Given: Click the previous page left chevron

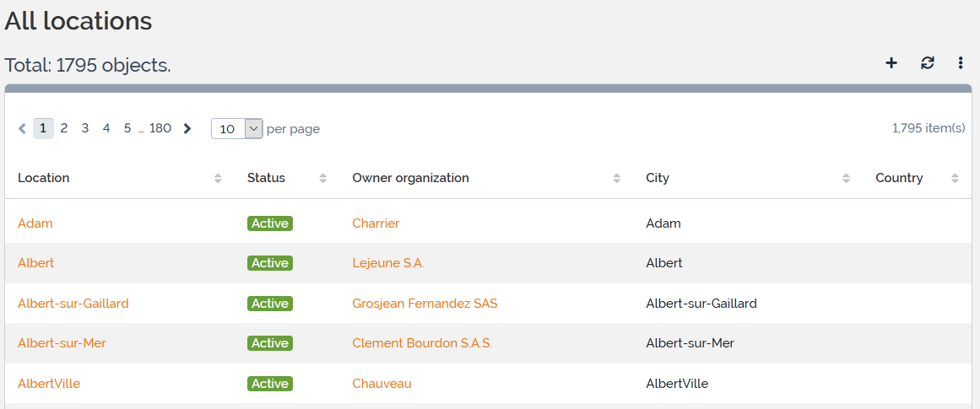Looking at the screenshot, I should (x=23, y=129).
